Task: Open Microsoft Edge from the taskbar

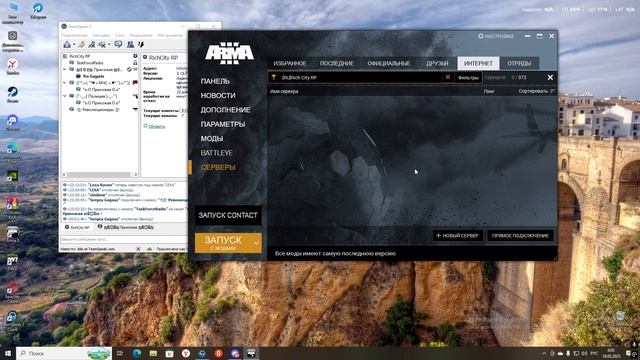Action: 137,353
